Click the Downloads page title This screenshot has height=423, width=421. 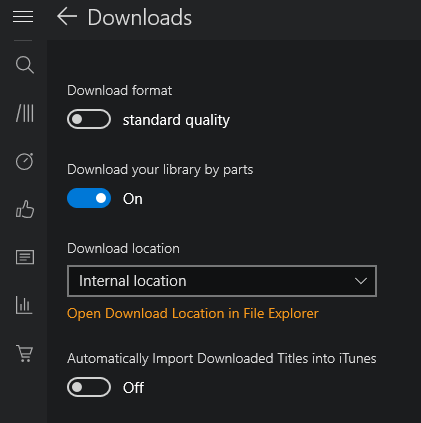click(x=140, y=17)
